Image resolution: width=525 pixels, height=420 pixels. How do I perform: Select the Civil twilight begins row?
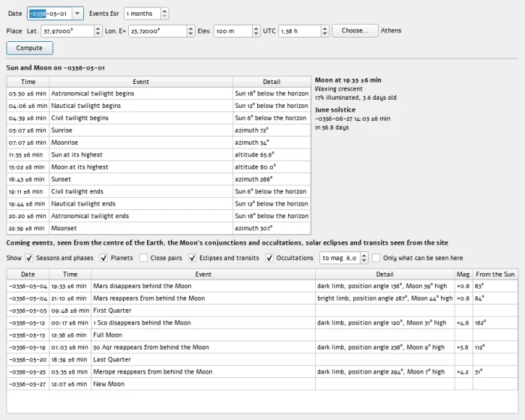[x=159, y=118]
